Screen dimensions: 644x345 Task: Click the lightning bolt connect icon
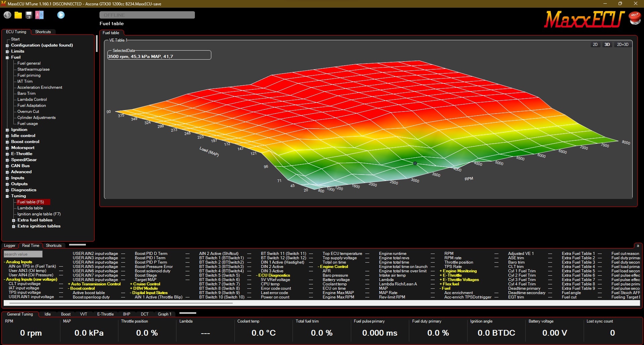(7, 15)
